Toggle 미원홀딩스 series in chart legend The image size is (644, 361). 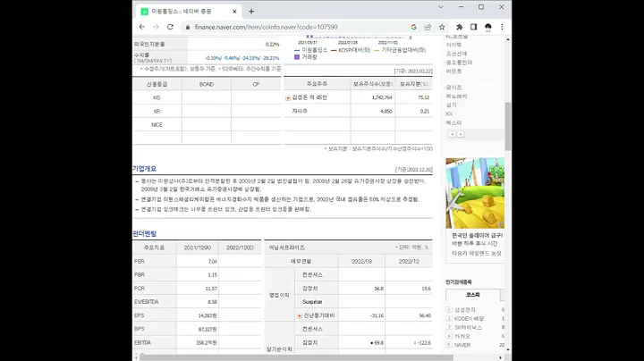pos(311,50)
